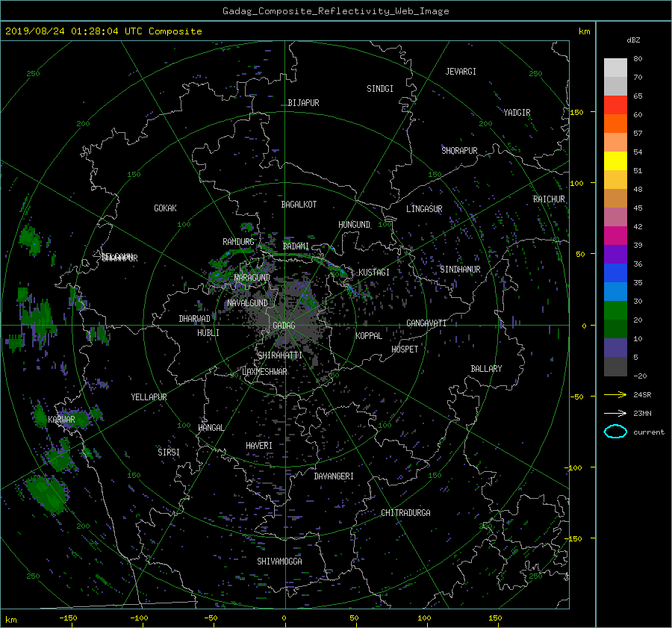672x628 pixels.
Task: Click the '24SR' legend text
Action: 642,395
